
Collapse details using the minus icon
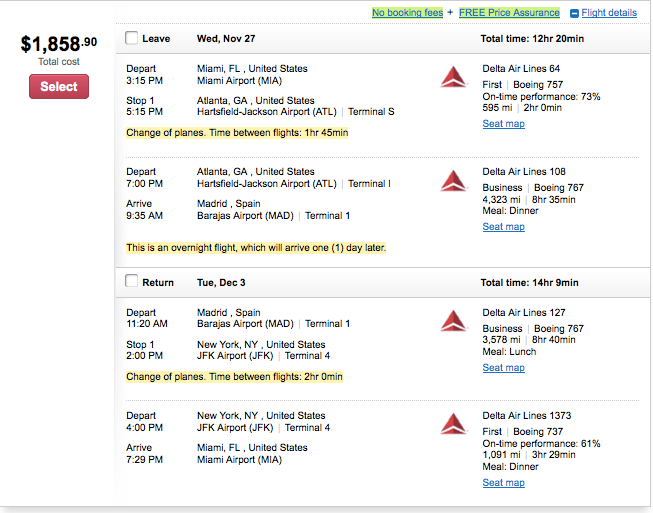[574, 13]
